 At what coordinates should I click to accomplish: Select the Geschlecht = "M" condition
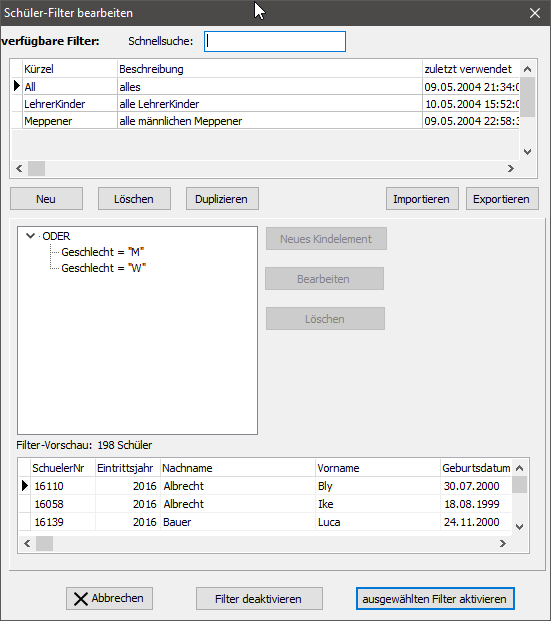103,252
